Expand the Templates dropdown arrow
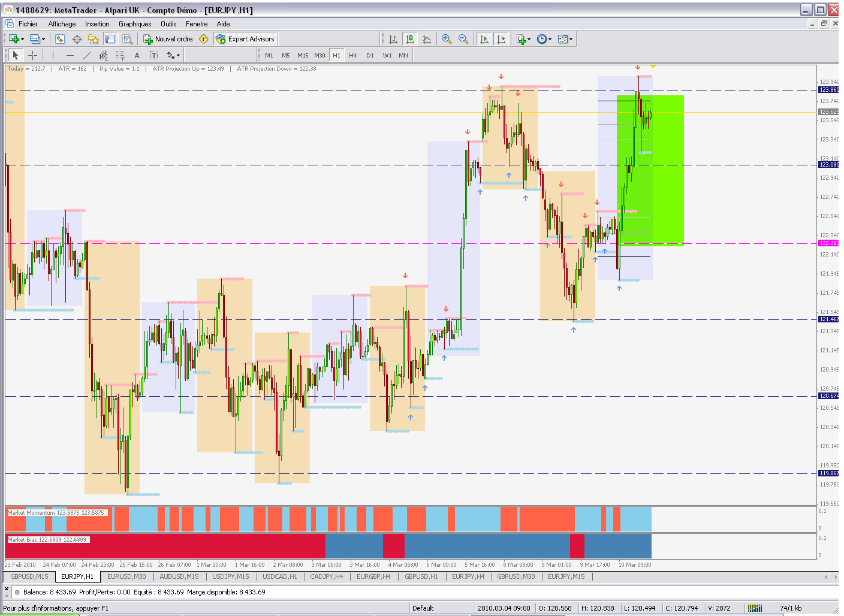Screen dimensions: 844x616 pyautogui.click(x=571, y=40)
